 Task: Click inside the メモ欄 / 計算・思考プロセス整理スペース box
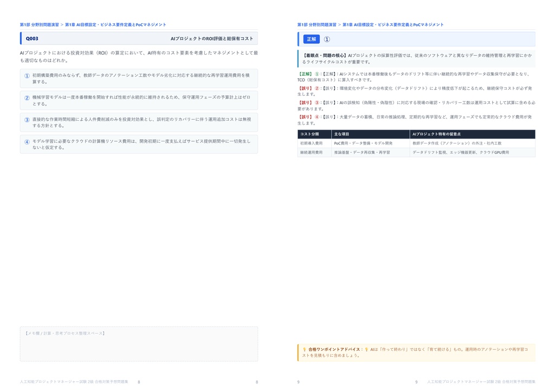139,344
